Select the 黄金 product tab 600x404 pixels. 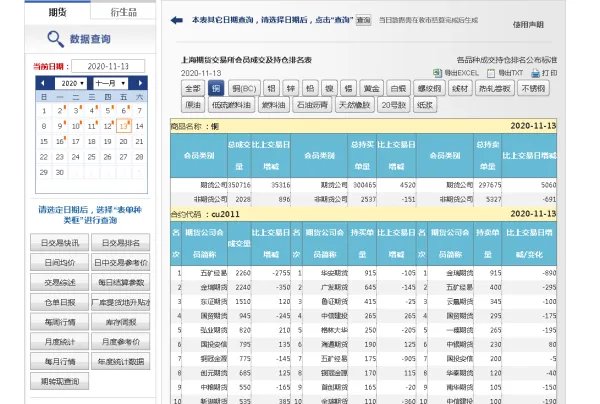pos(371,88)
